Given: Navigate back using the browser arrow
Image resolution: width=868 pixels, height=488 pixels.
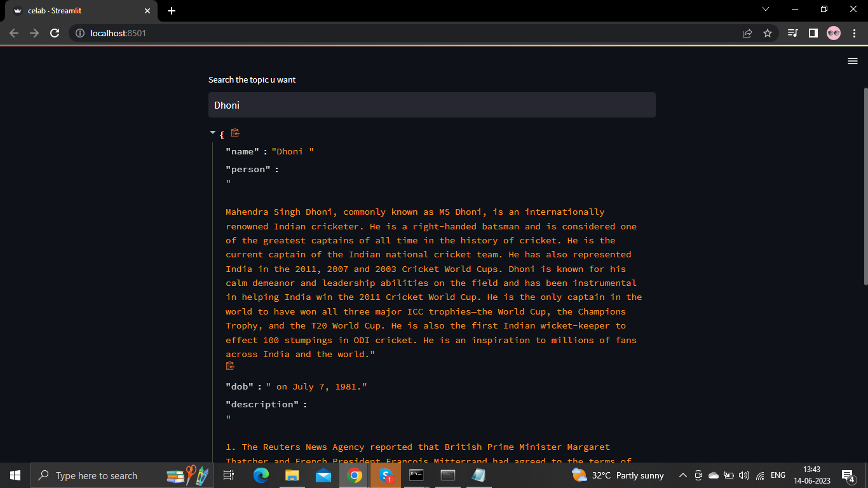Looking at the screenshot, I should click(x=14, y=32).
